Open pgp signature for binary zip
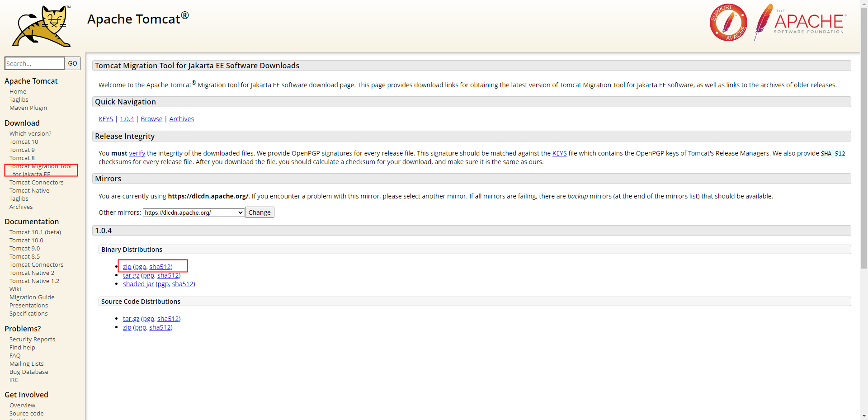Viewport: 868px width, 420px height. tap(141, 267)
